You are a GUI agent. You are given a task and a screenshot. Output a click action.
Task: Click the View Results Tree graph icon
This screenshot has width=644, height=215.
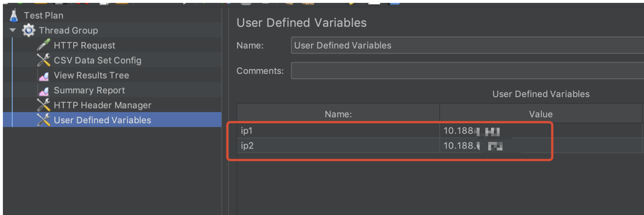click(44, 76)
